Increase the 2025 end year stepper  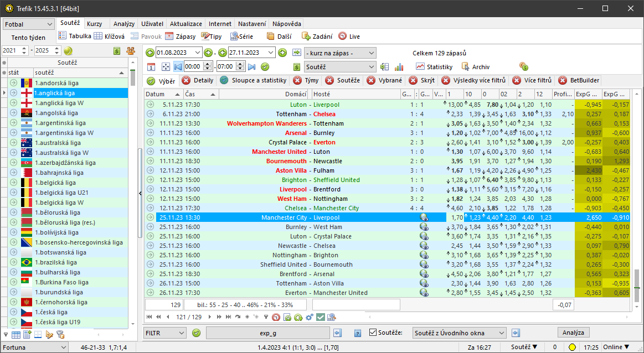57,49
